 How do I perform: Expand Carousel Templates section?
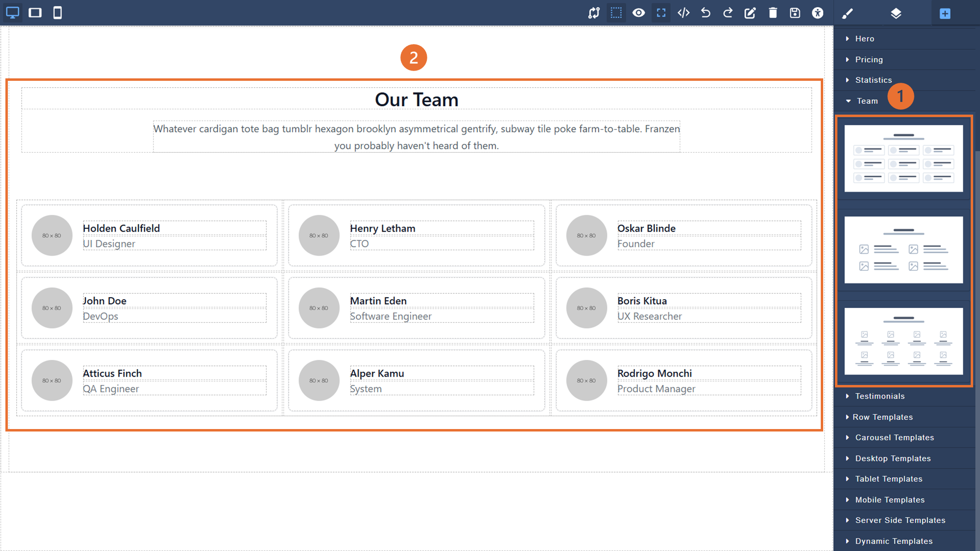tap(894, 437)
